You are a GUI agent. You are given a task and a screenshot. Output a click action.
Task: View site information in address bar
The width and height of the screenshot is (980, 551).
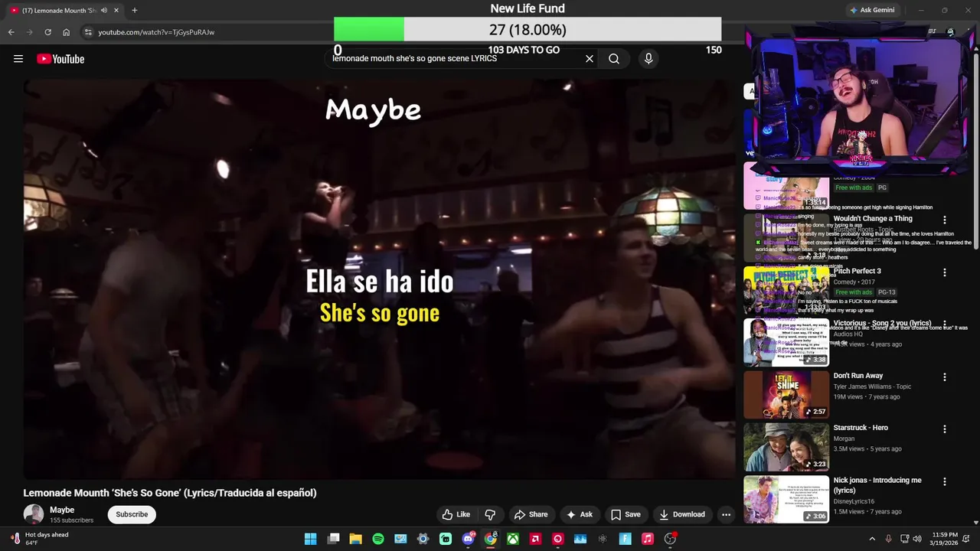tap(88, 32)
